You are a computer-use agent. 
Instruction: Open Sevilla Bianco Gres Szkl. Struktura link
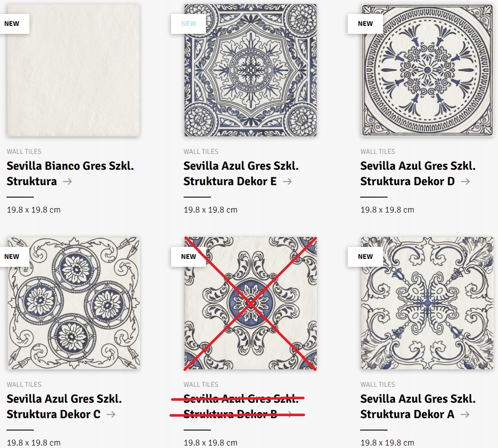point(70,166)
